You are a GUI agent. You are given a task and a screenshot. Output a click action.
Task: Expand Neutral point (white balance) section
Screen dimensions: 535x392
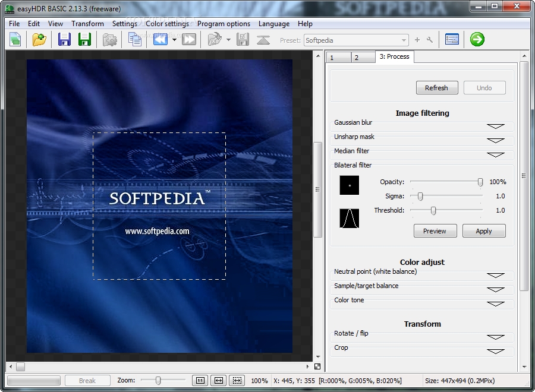pos(496,276)
